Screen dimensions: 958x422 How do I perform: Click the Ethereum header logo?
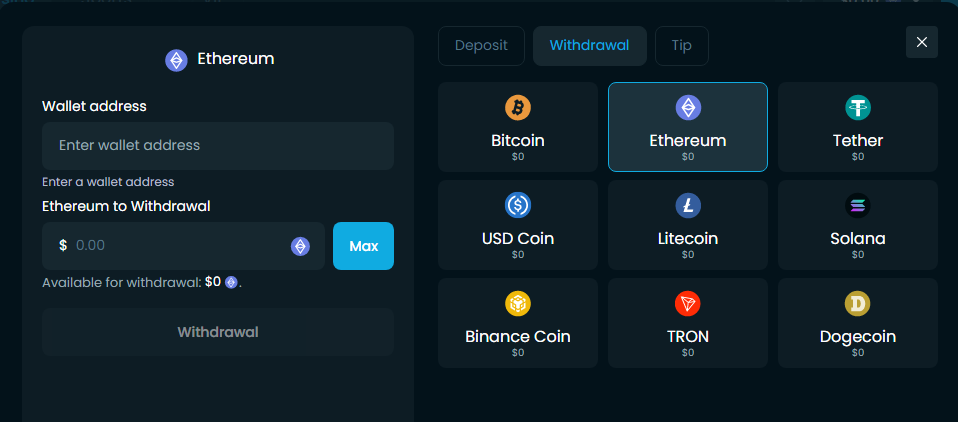click(x=177, y=60)
